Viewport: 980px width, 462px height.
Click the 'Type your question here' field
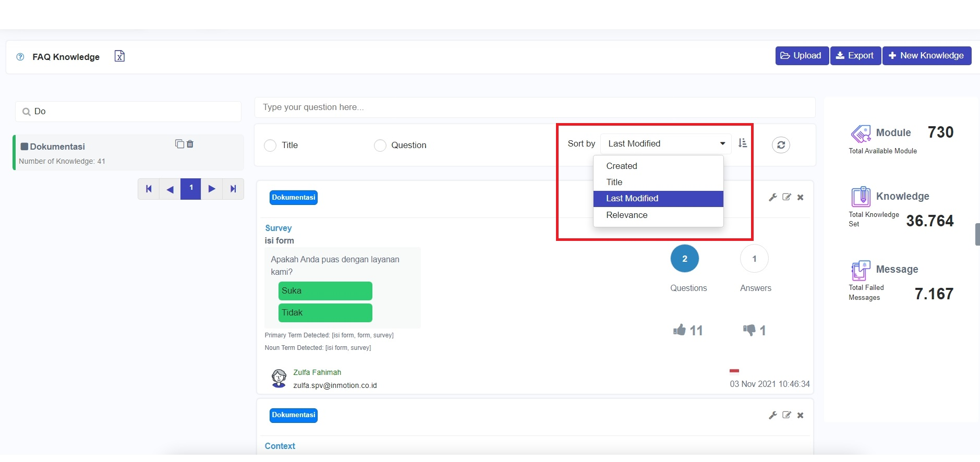pos(535,107)
